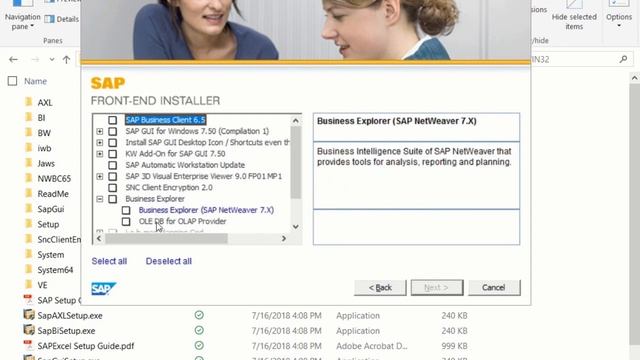640x360 pixels.
Task: Check SAP GUI for Windows 7.50 checkbox
Action: [113, 131]
